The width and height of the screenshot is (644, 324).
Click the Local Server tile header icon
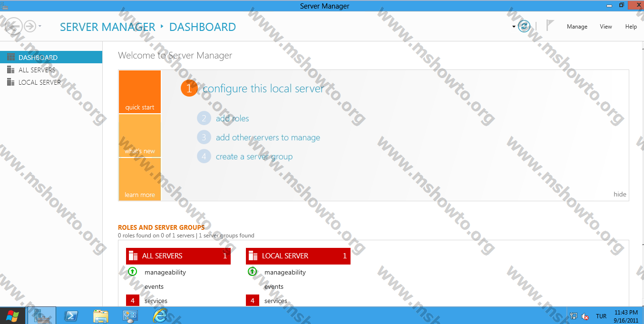[x=253, y=256]
